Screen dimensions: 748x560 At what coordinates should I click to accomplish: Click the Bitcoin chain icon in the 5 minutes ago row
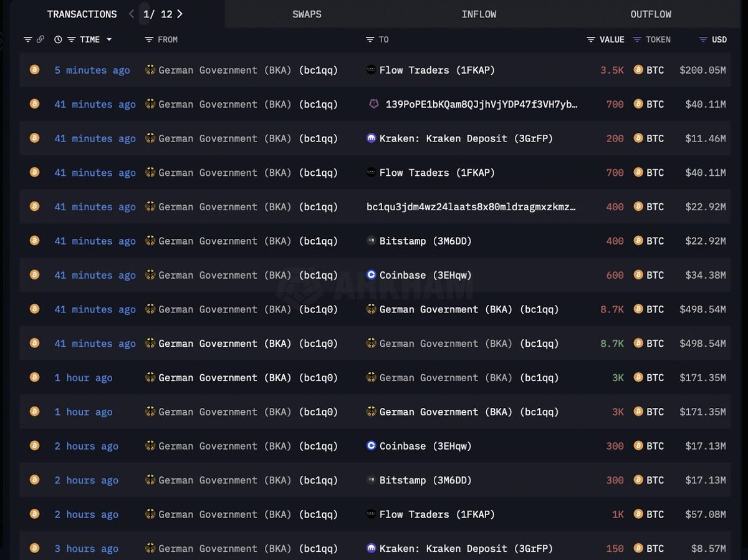pos(35,70)
